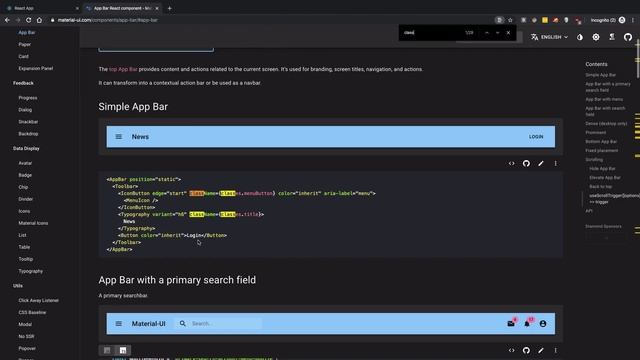This screenshot has width=640, height=360.
Task: Open Avatar in the sidebar
Action: click(25, 163)
